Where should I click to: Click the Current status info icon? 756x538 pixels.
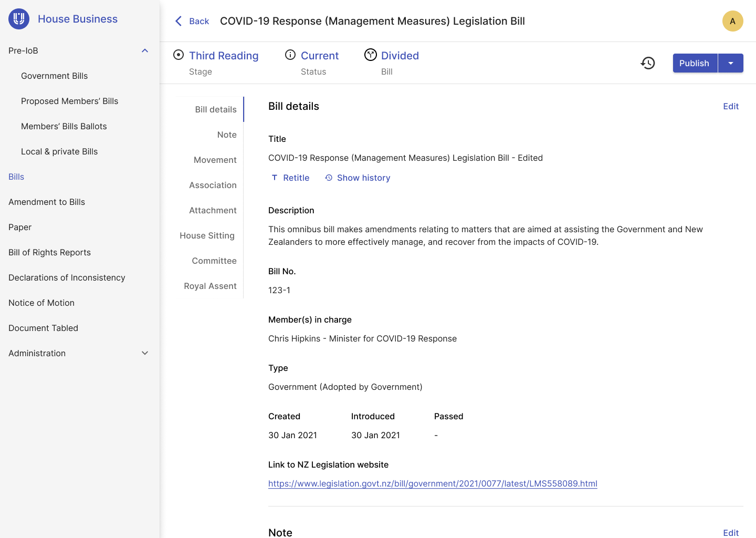tap(290, 55)
